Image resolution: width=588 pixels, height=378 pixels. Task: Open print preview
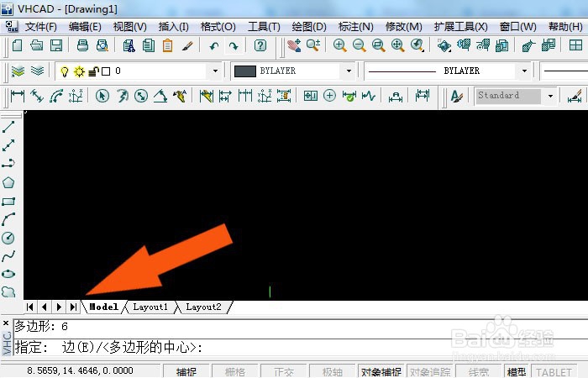click(x=102, y=45)
